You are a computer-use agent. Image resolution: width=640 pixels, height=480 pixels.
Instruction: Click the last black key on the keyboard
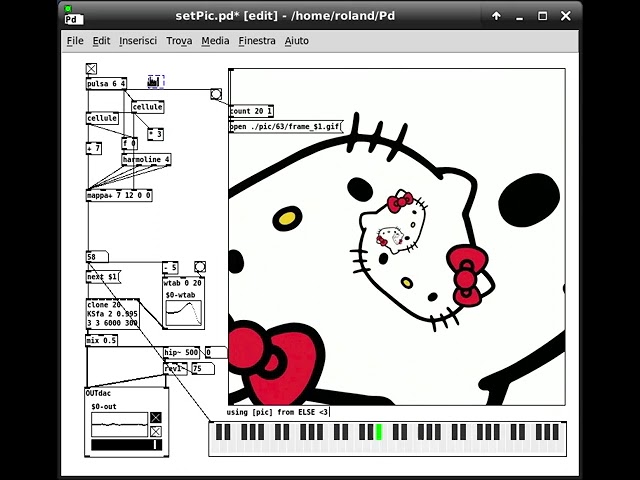pos(556,432)
